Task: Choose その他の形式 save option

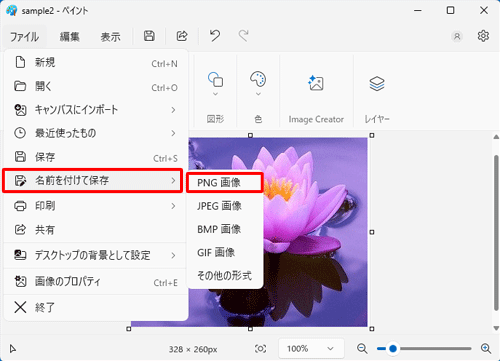Action: click(x=225, y=276)
